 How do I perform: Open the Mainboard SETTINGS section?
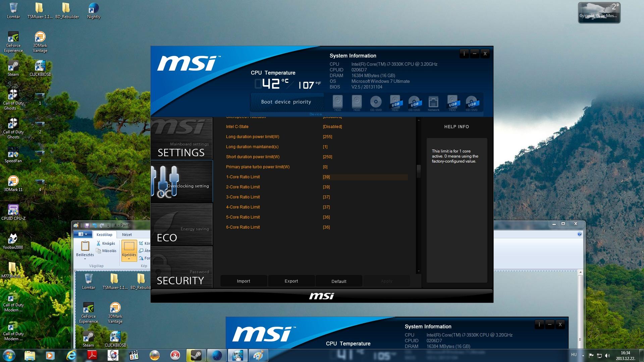tap(181, 138)
